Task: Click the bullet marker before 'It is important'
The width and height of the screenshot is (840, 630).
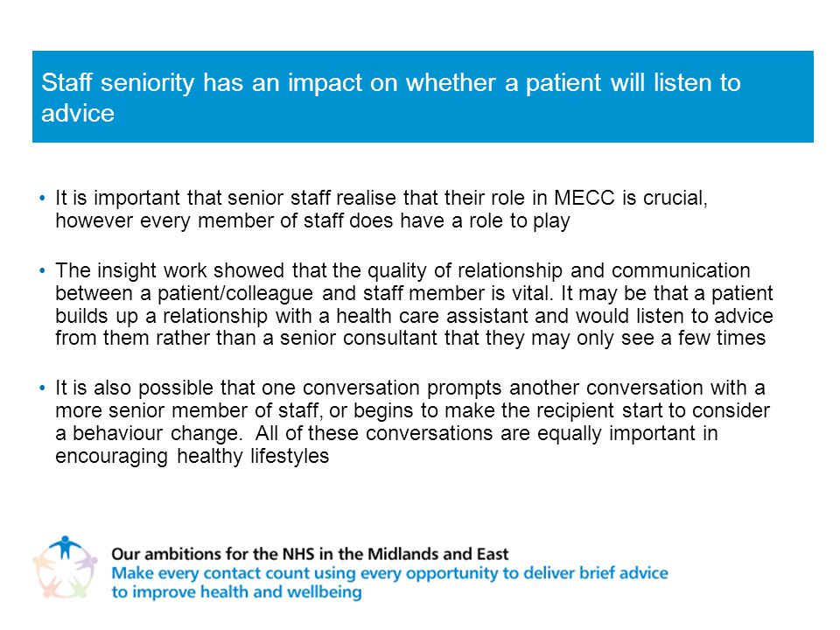Action: tap(42, 199)
